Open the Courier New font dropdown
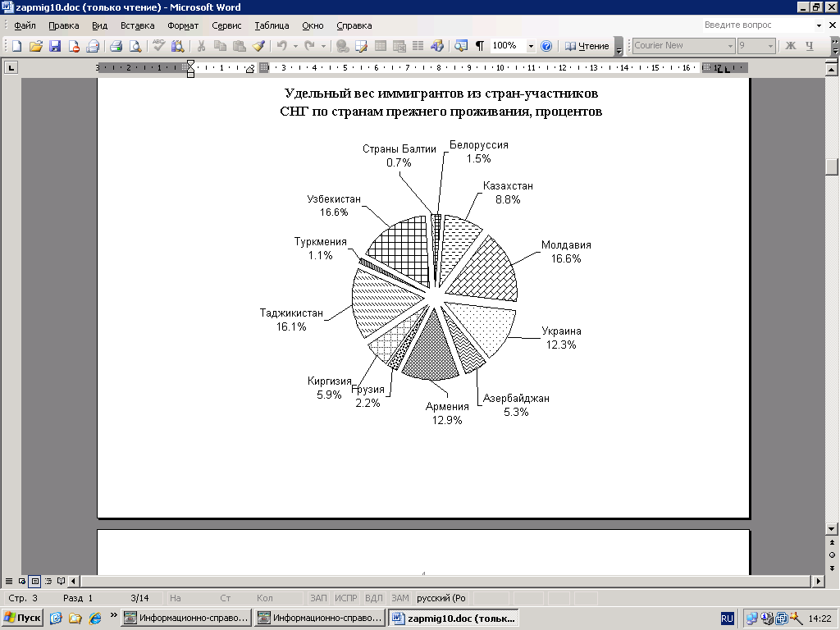This screenshot has width=840, height=630. coord(730,46)
